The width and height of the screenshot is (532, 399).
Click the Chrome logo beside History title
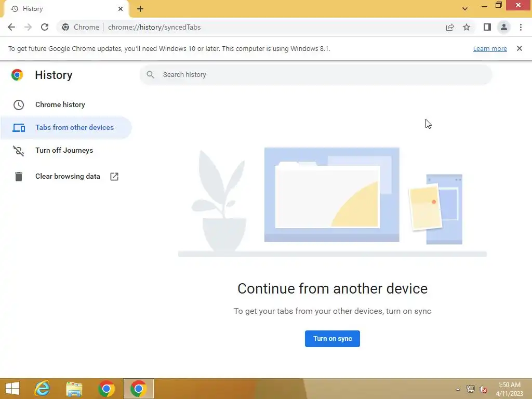click(x=17, y=75)
